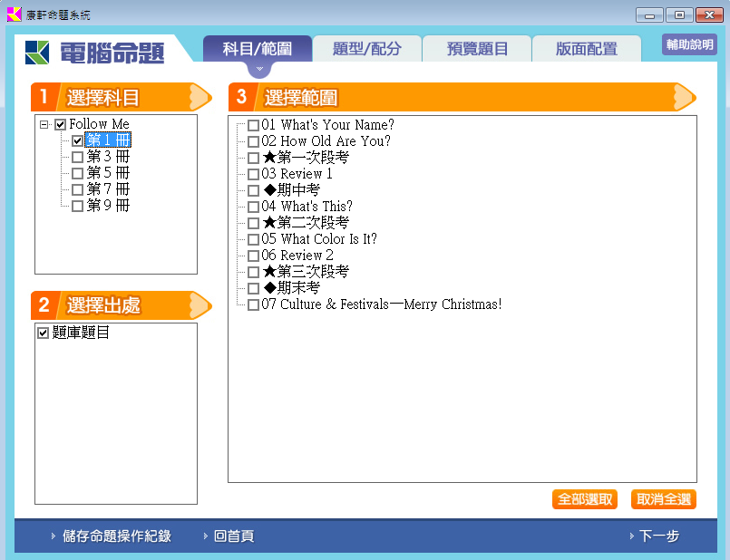The height and width of the screenshot is (560, 730).
Task: Select the 題庫題目 list label
Action: click(81, 332)
